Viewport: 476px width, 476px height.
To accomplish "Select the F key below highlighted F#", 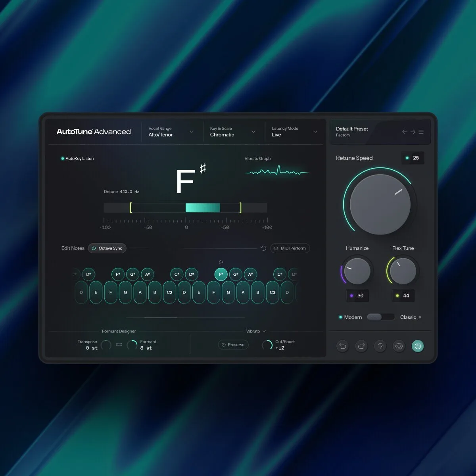I will (x=213, y=292).
